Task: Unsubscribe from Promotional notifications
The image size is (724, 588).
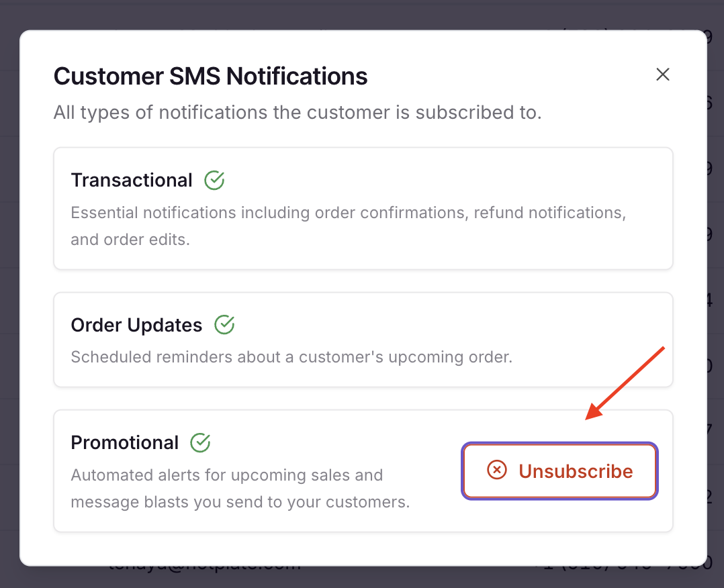Action: coord(559,471)
